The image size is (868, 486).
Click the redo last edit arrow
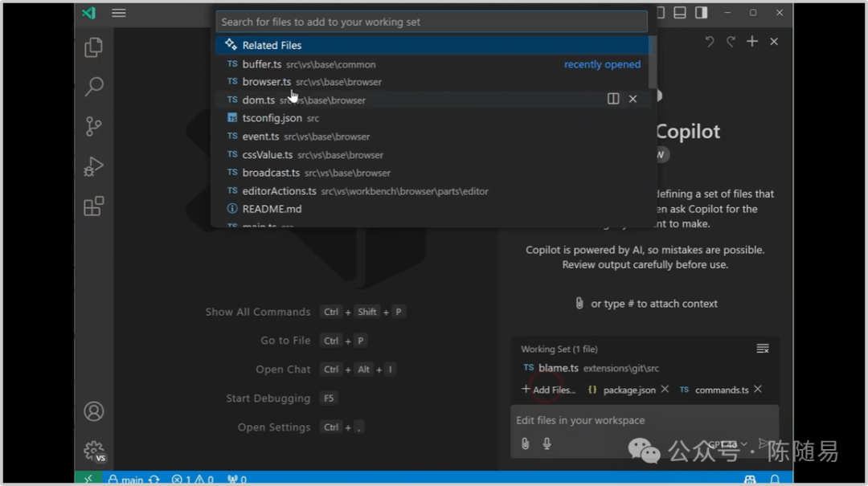pos(731,42)
